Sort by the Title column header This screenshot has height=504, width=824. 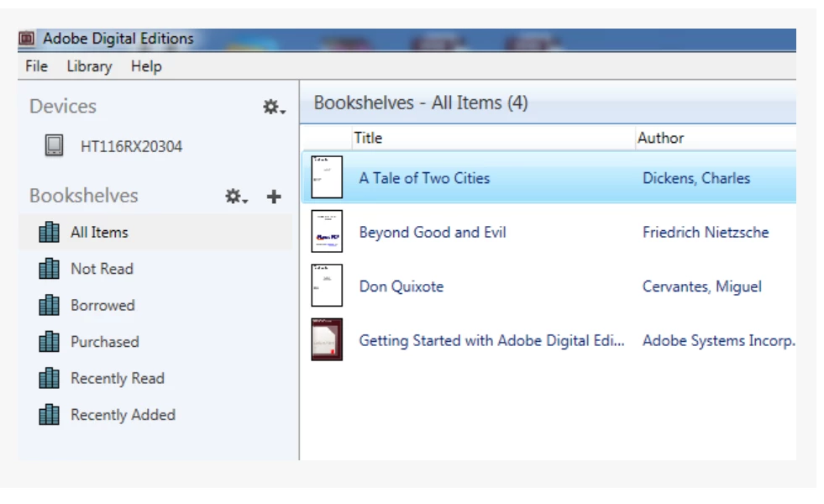(x=368, y=138)
